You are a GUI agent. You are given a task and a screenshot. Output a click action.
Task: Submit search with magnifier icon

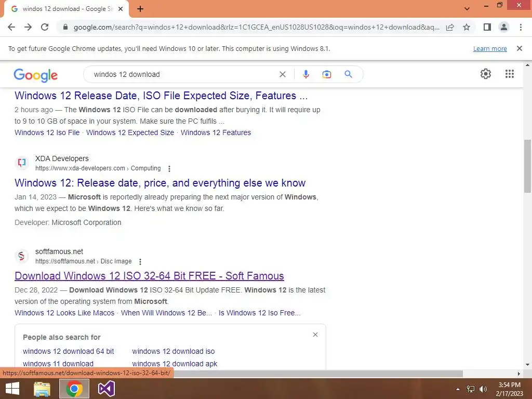click(349, 74)
